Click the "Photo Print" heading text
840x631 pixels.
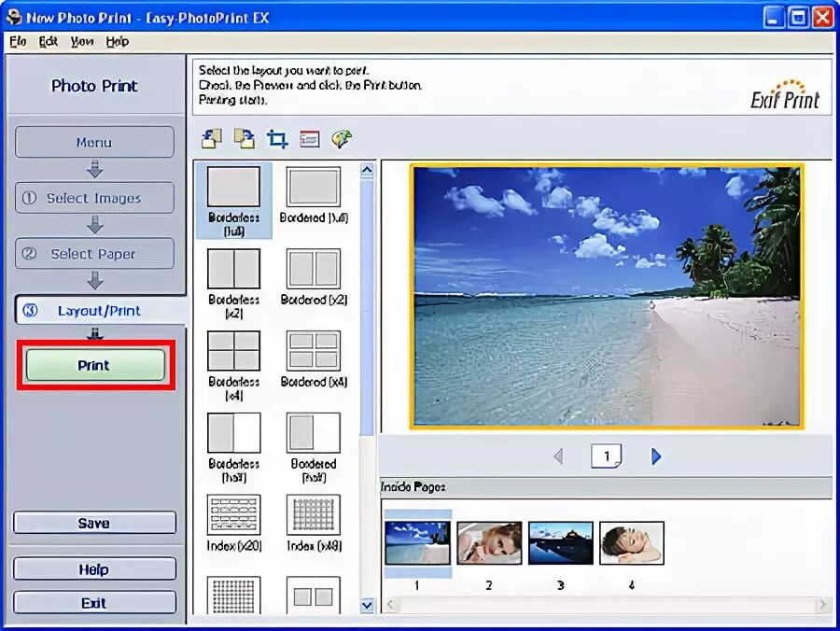pos(94,86)
